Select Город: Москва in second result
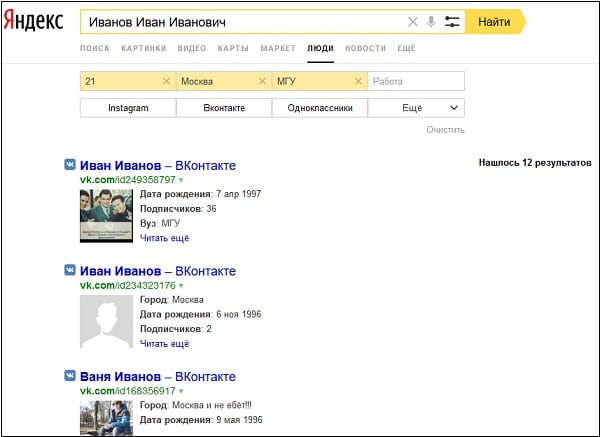Image resolution: width=600 pixels, height=437 pixels. click(x=171, y=300)
